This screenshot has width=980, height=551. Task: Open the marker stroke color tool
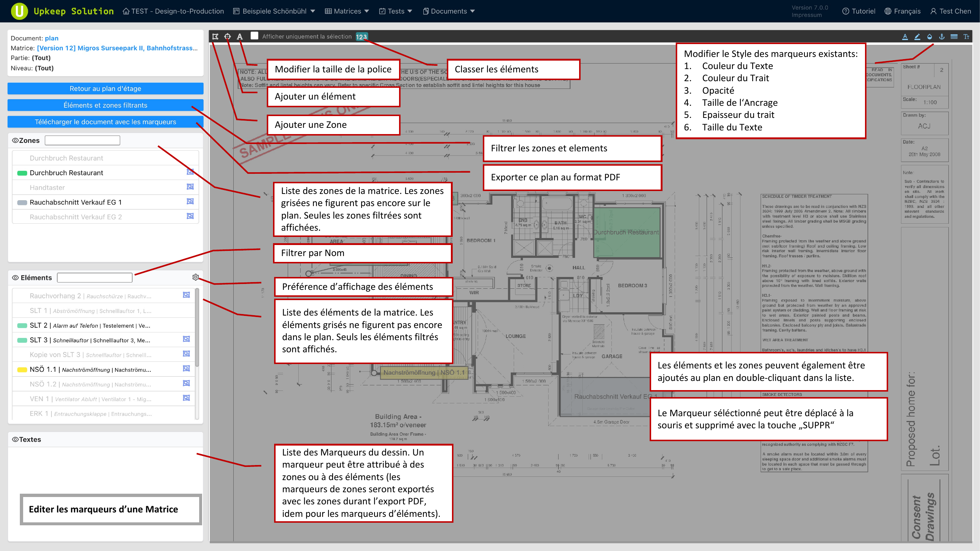917,36
